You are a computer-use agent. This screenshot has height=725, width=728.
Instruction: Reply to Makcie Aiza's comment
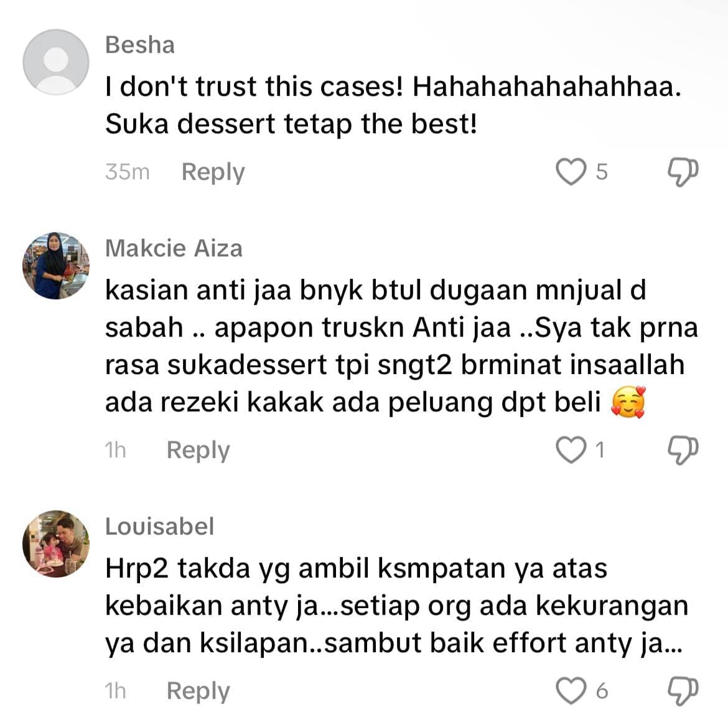(198, 450)
